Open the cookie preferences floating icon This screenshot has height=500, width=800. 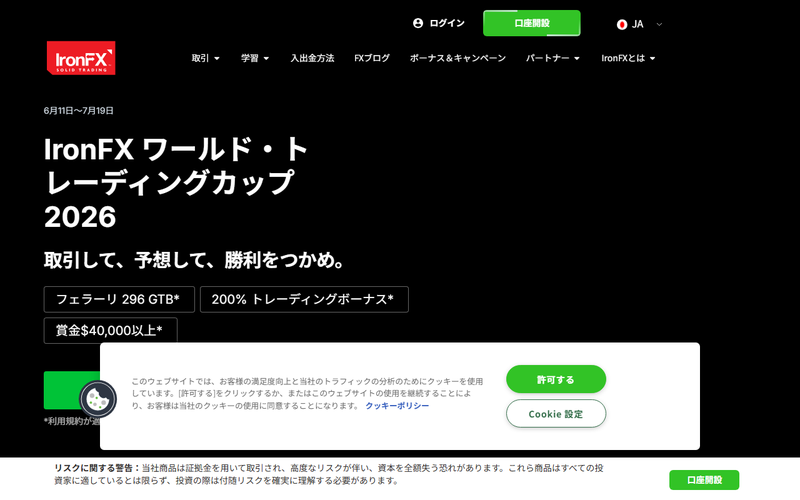click(x=98, y=399)
